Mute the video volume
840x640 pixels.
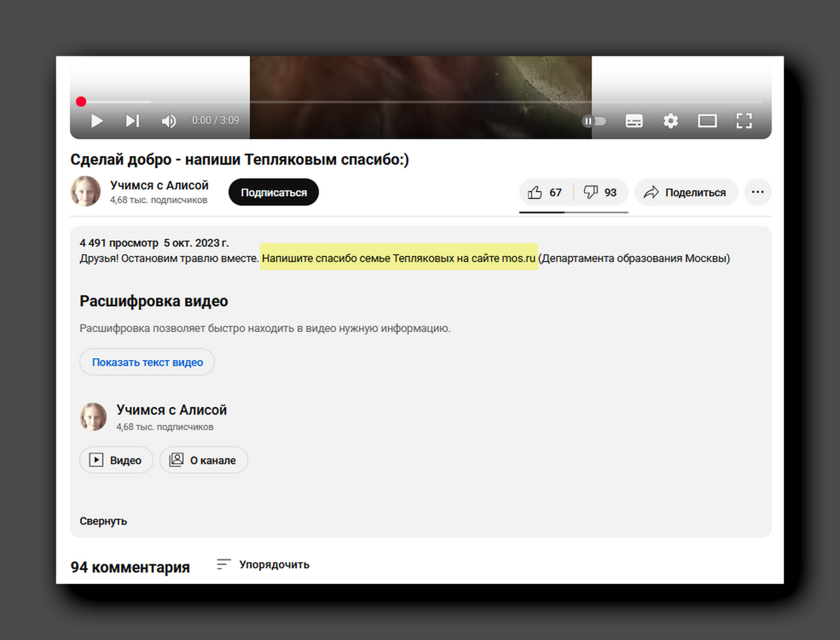pos(169,120)
